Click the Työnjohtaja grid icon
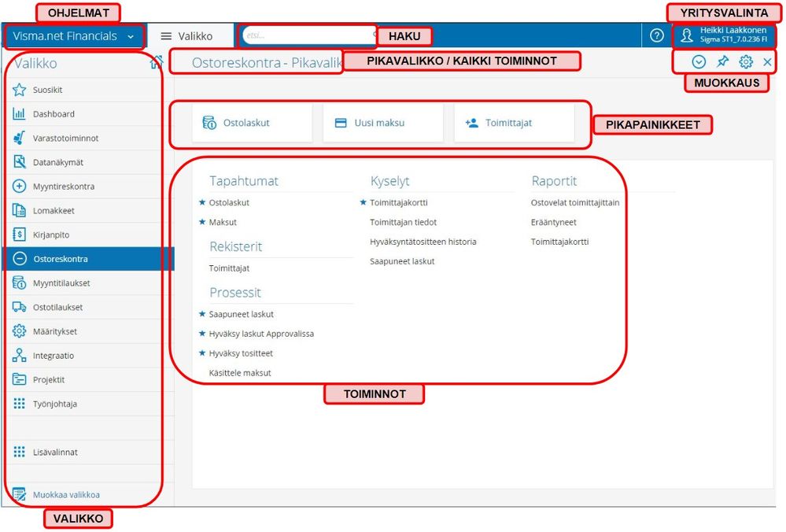Viewport: 786px width, 532px height. coord(19,404)
